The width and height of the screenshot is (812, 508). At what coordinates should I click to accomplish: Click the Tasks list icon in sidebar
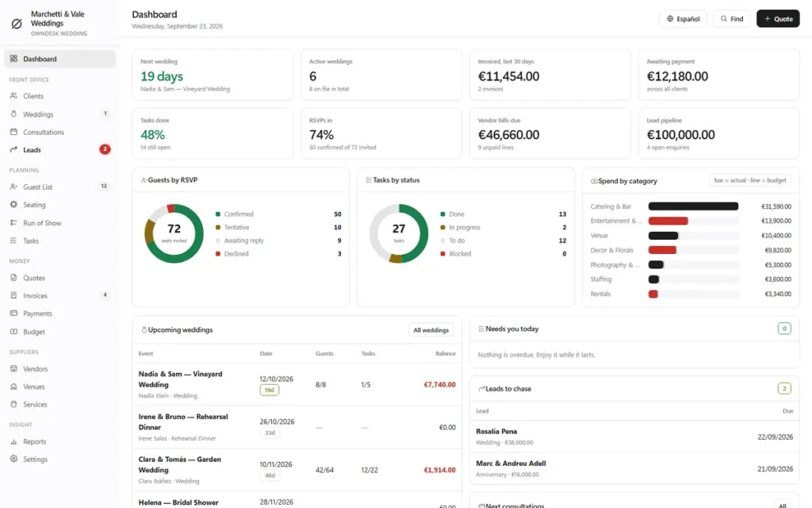pos(13,241)
